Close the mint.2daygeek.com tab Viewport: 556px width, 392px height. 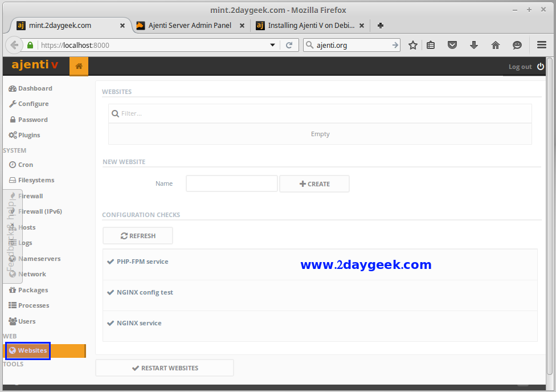click(122, 26)
